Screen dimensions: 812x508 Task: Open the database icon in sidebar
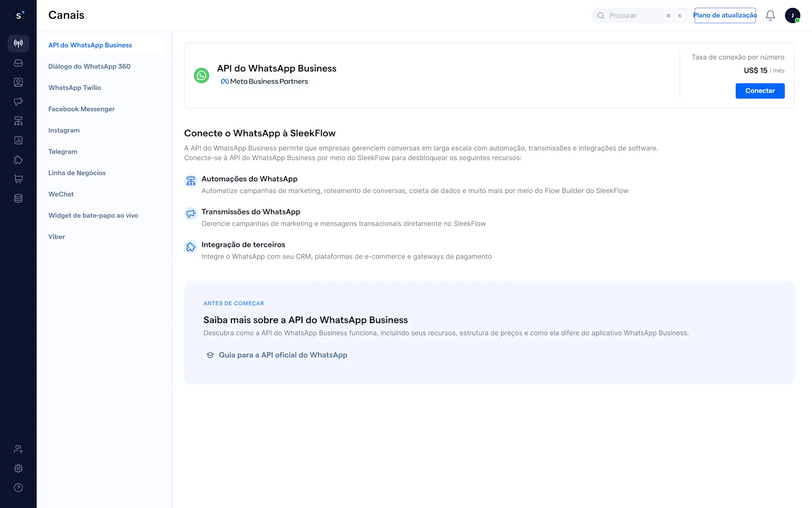(18, 198)
